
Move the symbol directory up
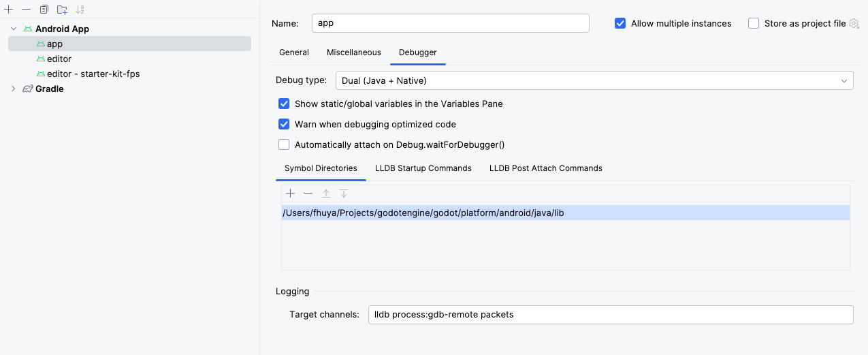click(x=326, y=194)
